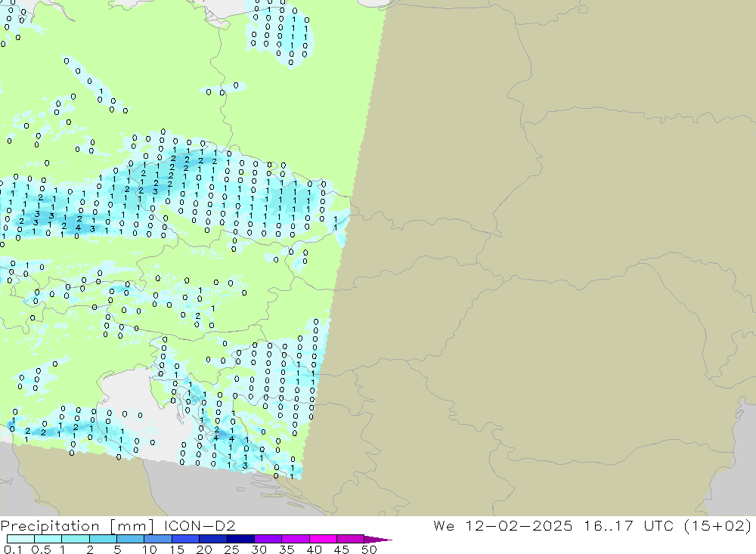
Task: Select the 1–2 mm legend swatch
Action: click(x=76, y=539)
